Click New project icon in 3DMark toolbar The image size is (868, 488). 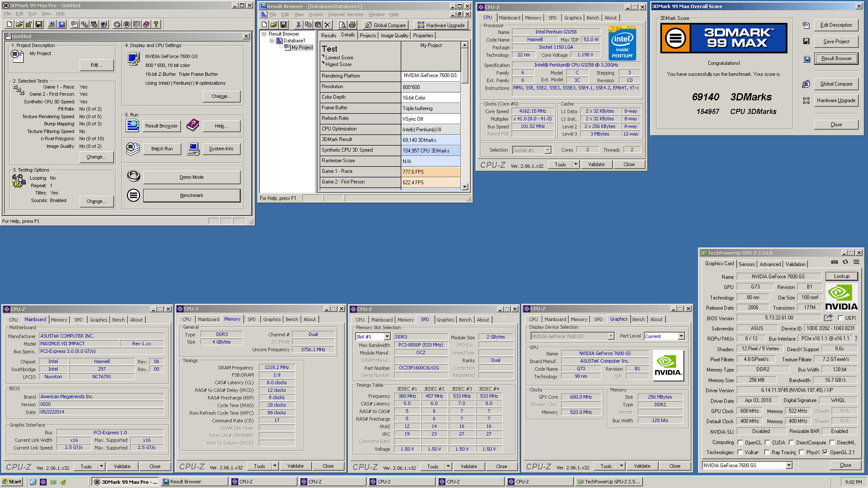pos(10,25)
